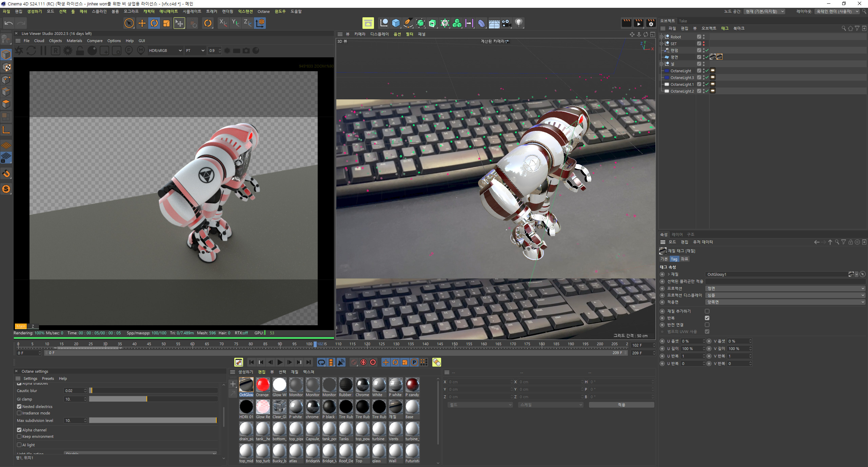
Task: Open the 모그라프 menu
Action: coord(131,12)
